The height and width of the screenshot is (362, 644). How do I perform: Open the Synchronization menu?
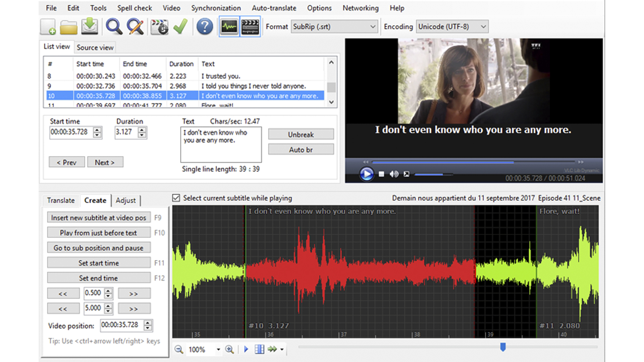(216, 8)
